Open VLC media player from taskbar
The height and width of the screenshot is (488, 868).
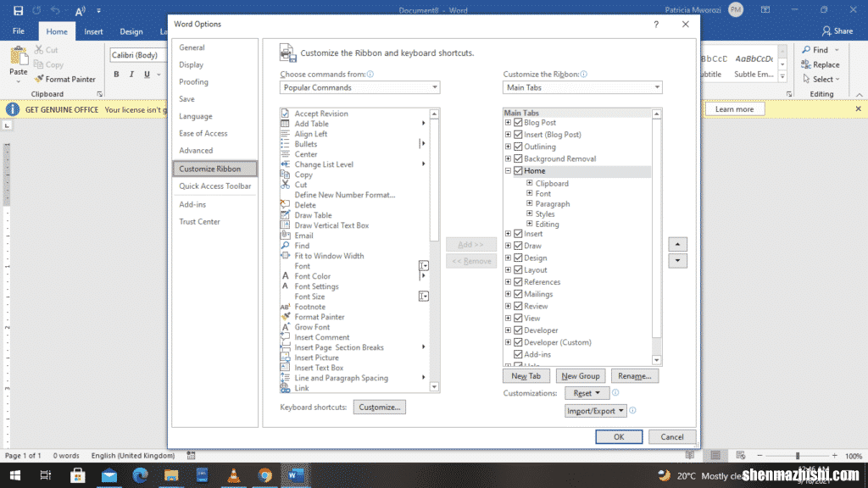point(234,475)
